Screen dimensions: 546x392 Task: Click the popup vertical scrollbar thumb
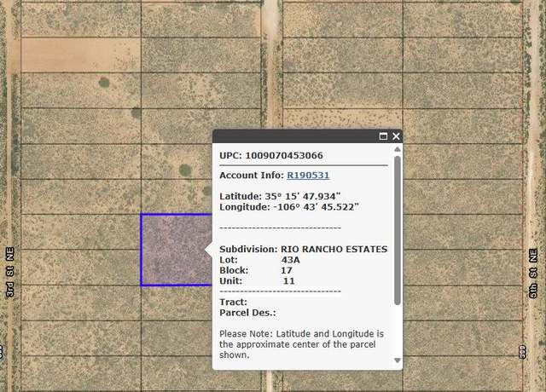coord(398,230)
